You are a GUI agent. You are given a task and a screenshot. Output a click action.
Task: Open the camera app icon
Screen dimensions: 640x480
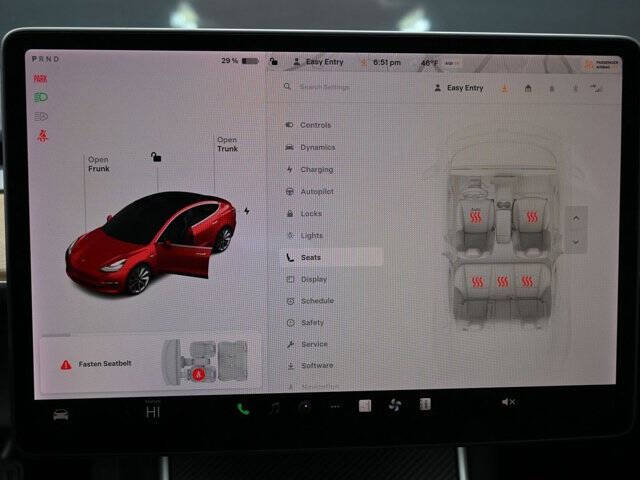(x=304, y=407)
